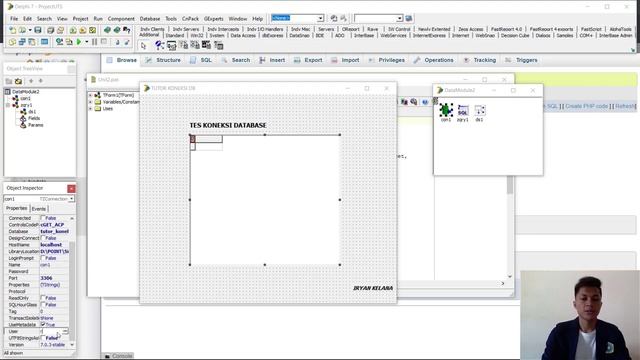Click the New items toolbar icon
640x360 pixels.
click(x=12, y=30)
